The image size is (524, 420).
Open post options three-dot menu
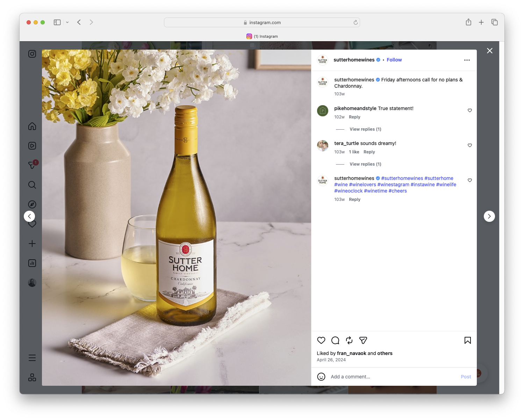click(x=467, y=60)
